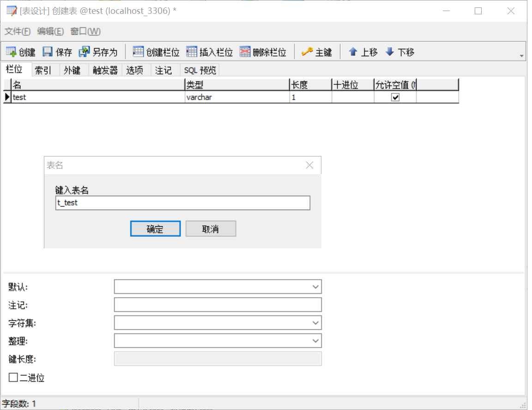Close the 表名 dialog with its X
Viewport: 532px width, 410px height.
309,165
